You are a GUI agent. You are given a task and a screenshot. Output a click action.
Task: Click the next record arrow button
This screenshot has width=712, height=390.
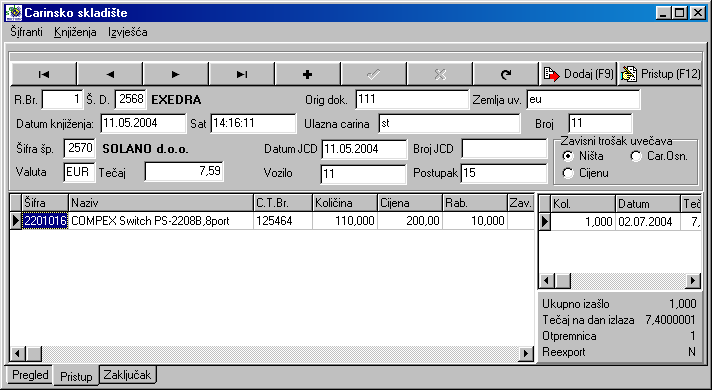pos(176,74)
